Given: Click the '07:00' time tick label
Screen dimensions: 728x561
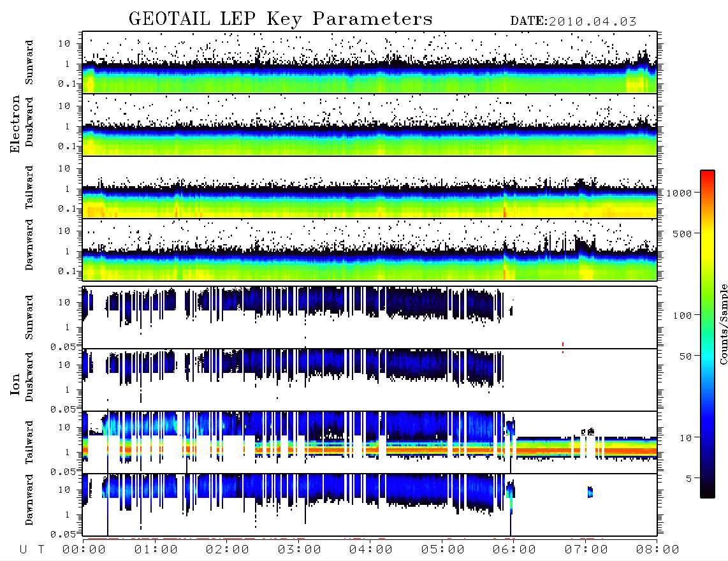Looking at the screenshot, I should click(586, 550).
